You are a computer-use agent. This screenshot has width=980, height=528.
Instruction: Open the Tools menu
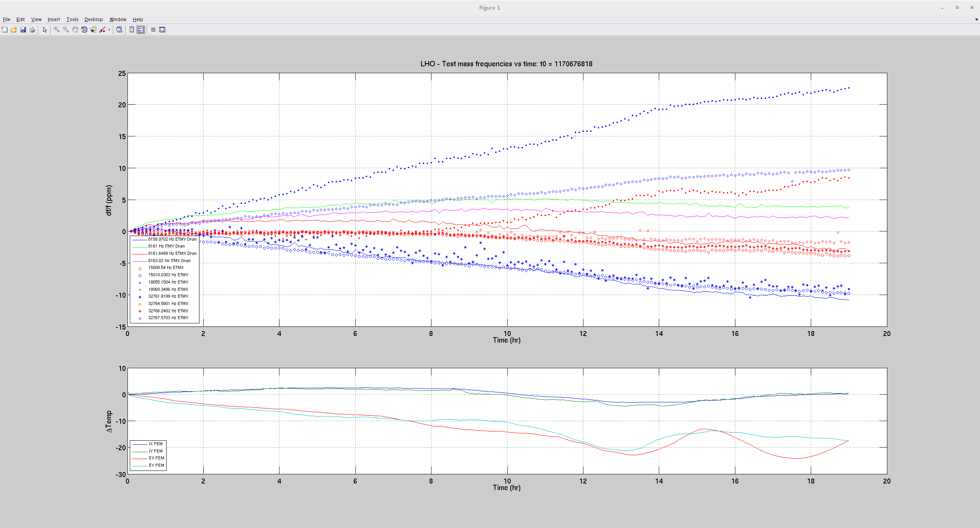pos(72,19)
